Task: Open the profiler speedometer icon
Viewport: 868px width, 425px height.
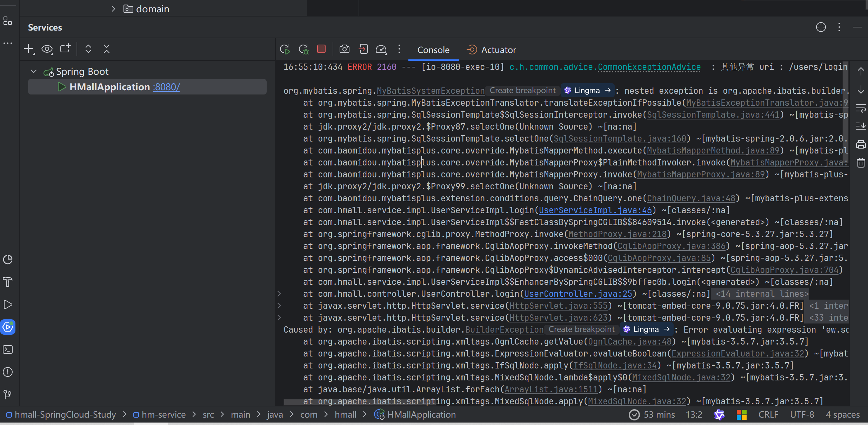Action: coord(381,50)
